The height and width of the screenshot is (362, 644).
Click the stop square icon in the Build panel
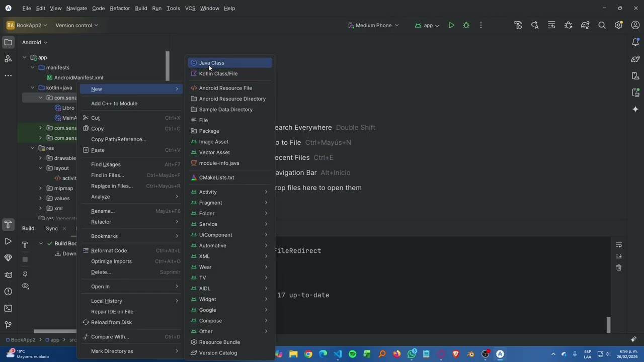coord(25,259)
